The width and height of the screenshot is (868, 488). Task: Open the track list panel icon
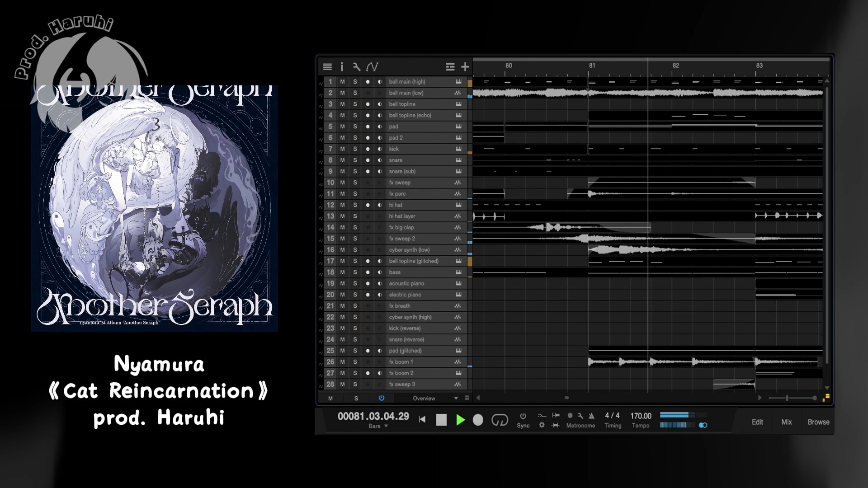pyautogui.click(x=327, y=67)
